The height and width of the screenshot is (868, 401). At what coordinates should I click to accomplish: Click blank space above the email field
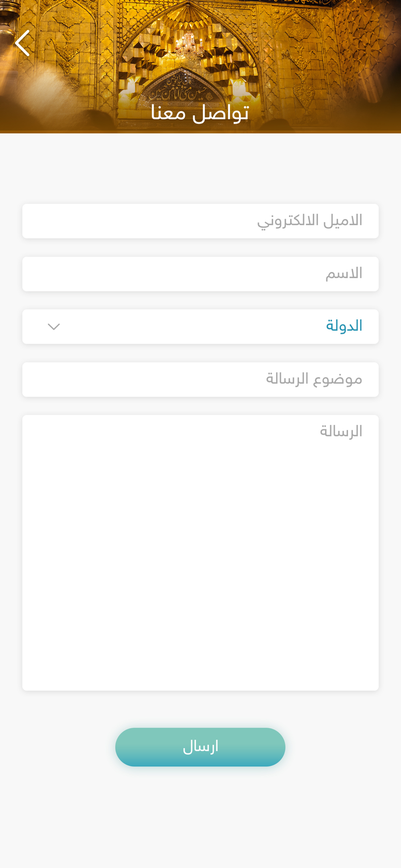[x=200, y=169]
